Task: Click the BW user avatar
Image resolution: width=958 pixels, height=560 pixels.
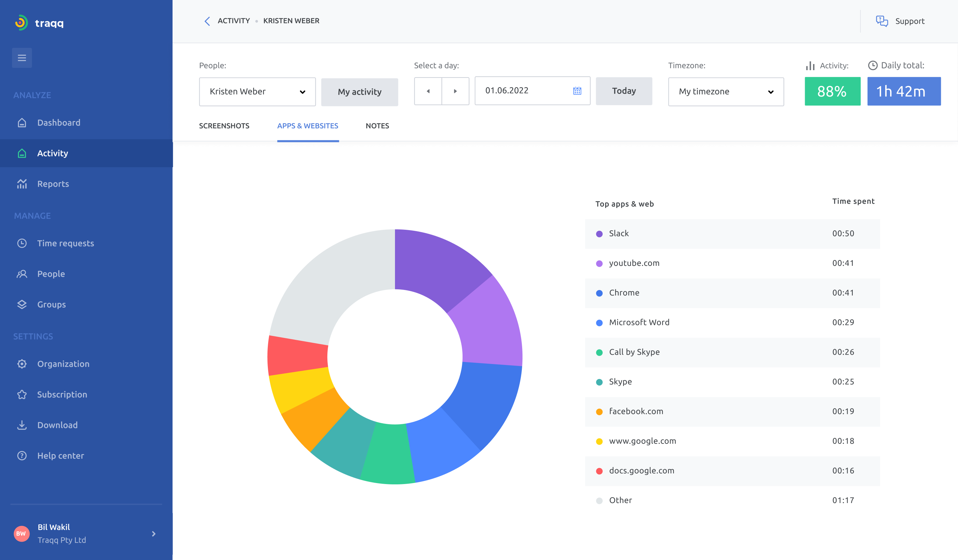Action: coord(21,533)
